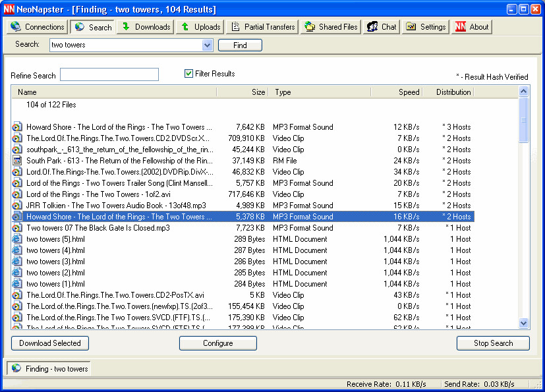Select The.Lord.Of.The.Rings.The.Two.Towers.CD2-PosTX.avi filename
The width and height of the screenshot is (545, 392).
point(115,295)
